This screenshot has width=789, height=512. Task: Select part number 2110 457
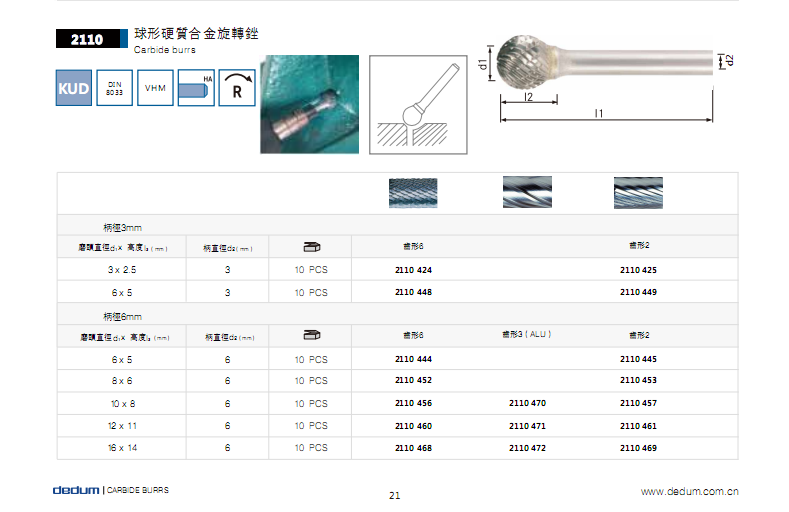click(638, 403)
